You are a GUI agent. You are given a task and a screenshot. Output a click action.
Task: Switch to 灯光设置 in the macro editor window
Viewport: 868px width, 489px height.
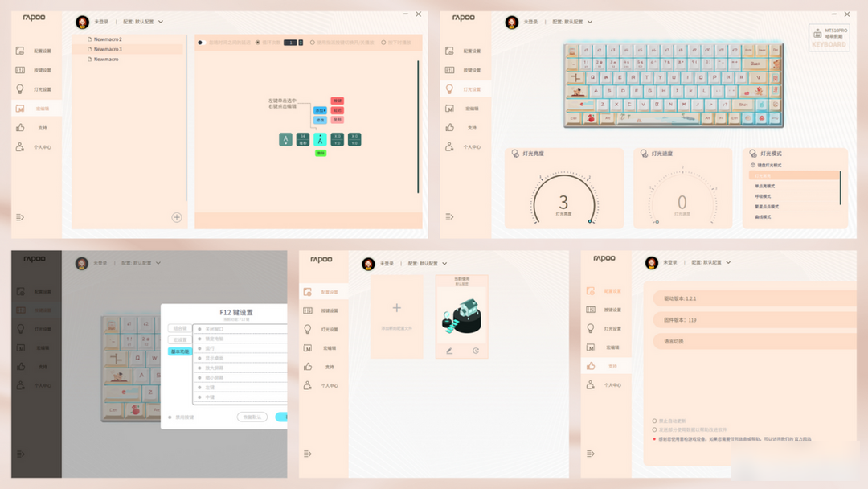tap(36, 89)
